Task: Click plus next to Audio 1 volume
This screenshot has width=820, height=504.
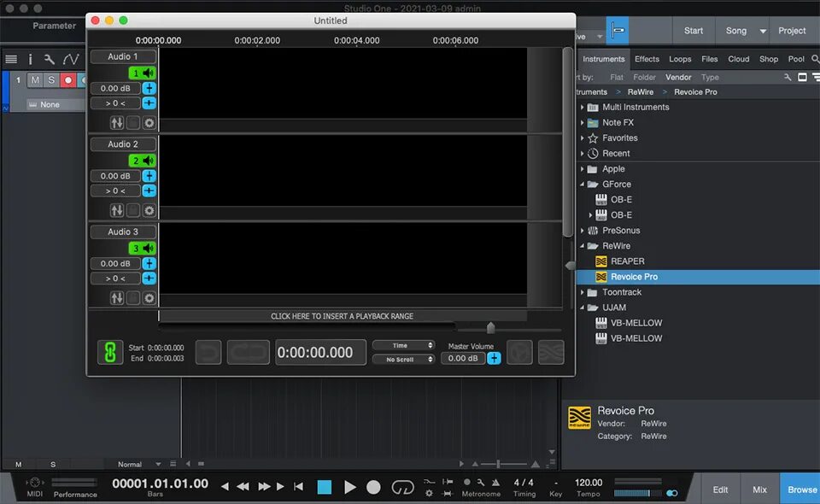Action: pyautogui.click(x=149, y=88)
